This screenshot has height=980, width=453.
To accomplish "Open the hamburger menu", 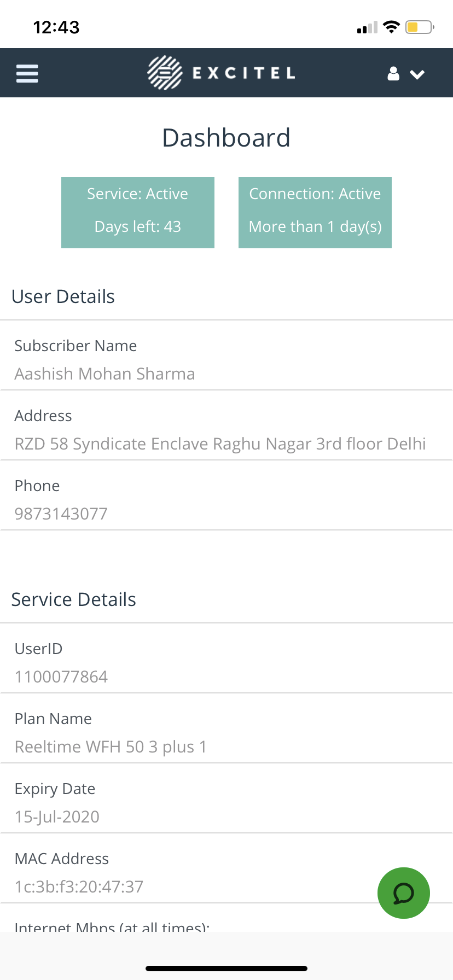I will click(x=27, y=73).
